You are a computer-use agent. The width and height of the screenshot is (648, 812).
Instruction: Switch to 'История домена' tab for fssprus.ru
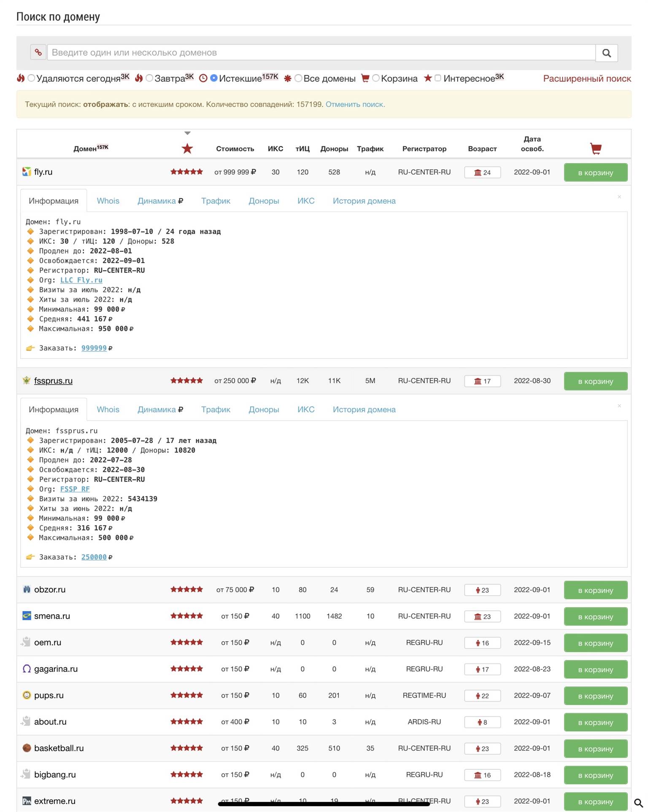point(364,410)
